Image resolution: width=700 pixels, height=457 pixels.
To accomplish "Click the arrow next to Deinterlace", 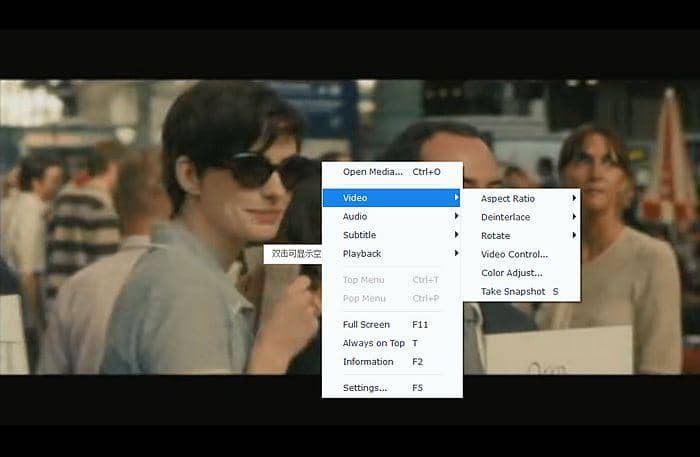I will pyautogui.click(x=574, y=216).
